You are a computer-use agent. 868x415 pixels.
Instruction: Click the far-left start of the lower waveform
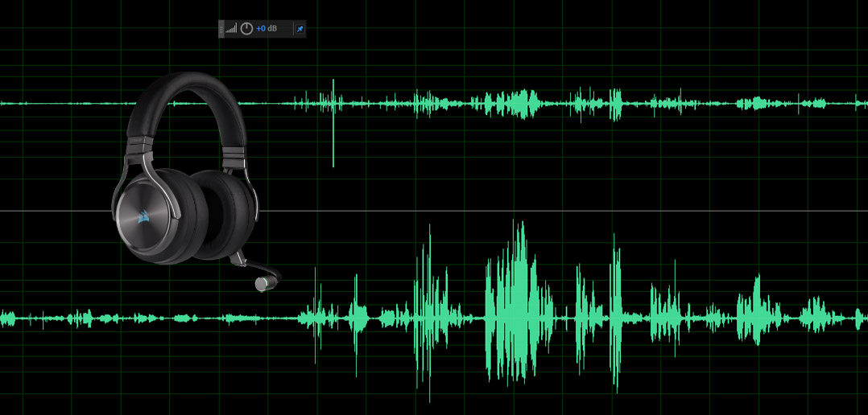(x=4, y=318)
